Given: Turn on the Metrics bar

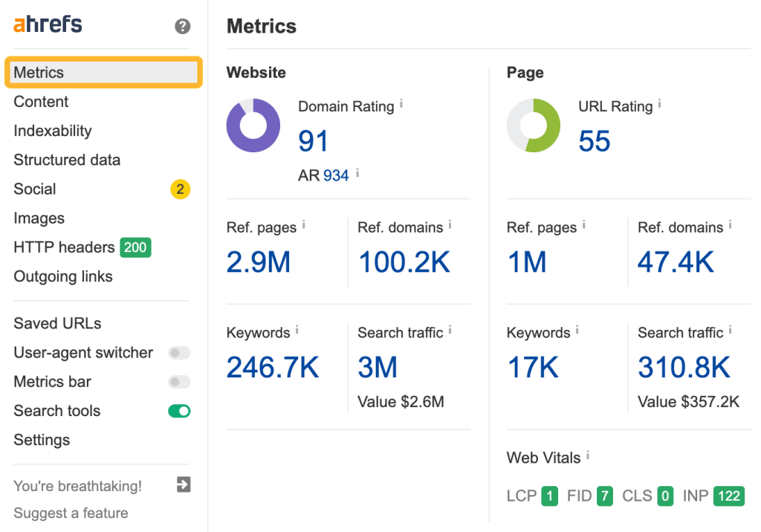Looking at the screenshot, I should point(179,382).
